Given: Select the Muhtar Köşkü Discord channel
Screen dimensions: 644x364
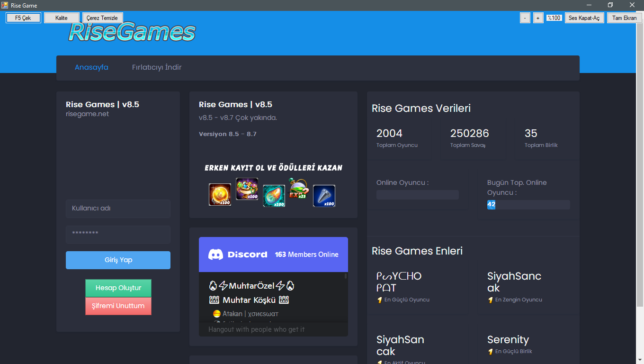Looking at the screenshot, I should click(249, 300).
